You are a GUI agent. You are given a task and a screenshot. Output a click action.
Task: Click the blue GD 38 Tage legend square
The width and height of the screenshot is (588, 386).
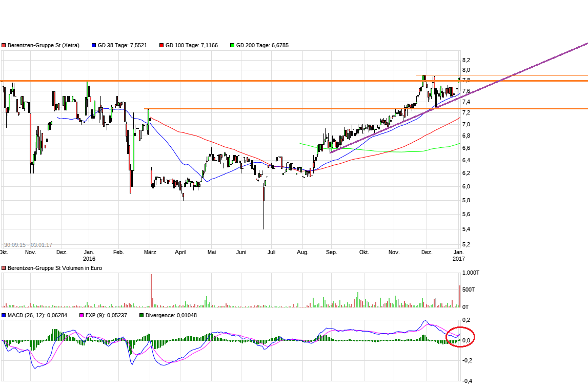pyautogui.click(x=94, y=45)
